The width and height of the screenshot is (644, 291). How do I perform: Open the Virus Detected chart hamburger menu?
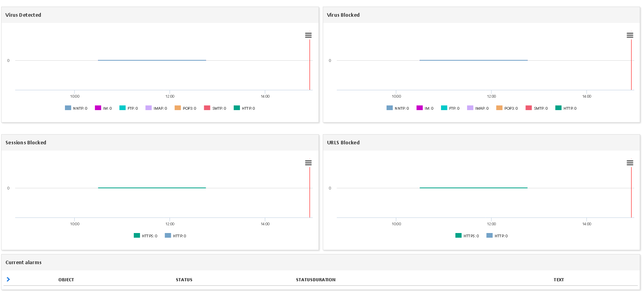pyautogui.click(x=308, y=35)
